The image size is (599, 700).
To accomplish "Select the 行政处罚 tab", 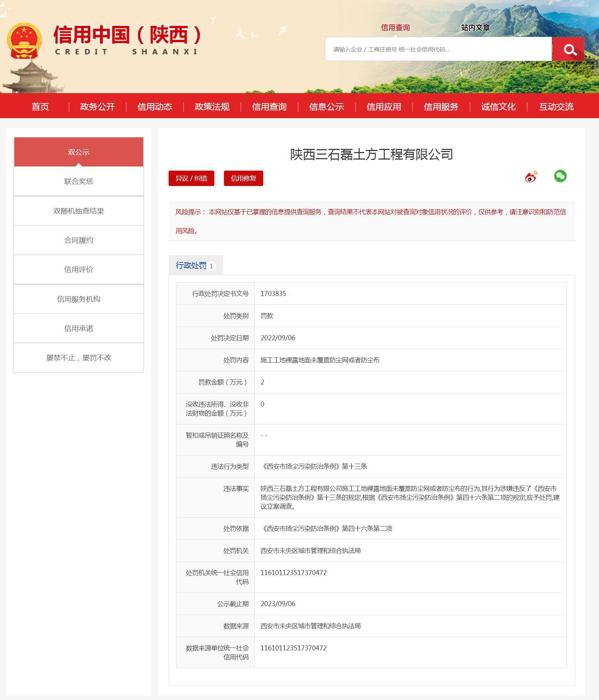I will click(x=195, y=266).
